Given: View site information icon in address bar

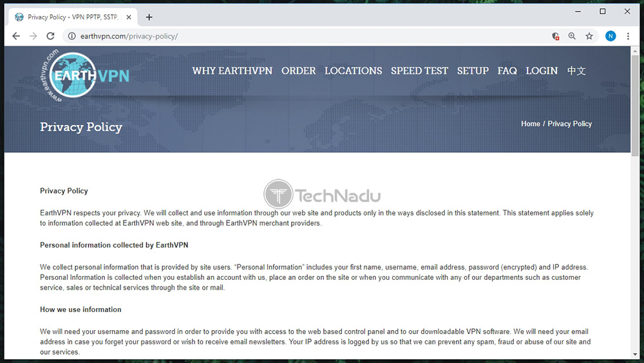Looking at the screenshot, I should (72, 36).
